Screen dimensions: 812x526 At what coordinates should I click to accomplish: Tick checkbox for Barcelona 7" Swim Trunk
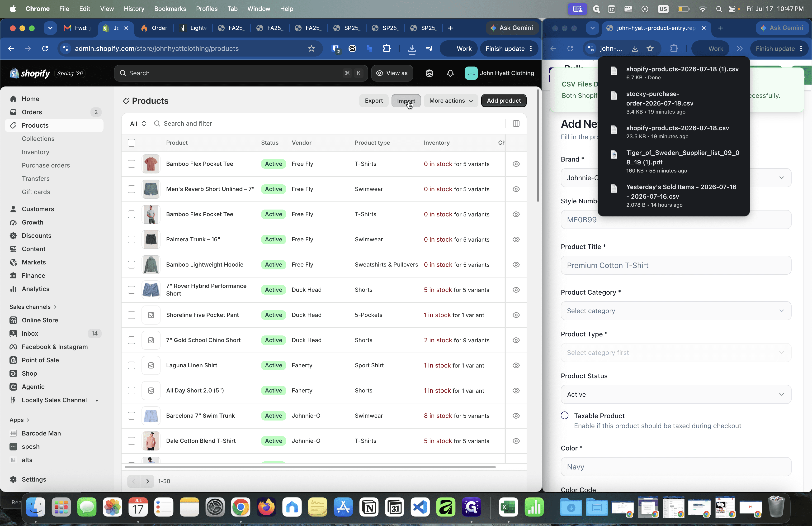pos(131,416)
